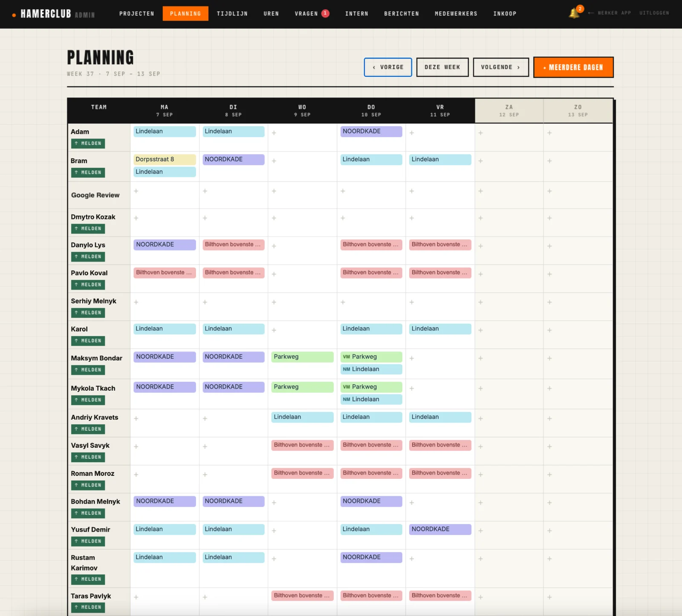The width and height of the screenshot is (682, 616).
Task: Open Yusuf Demir's Friday NOORDKADE assignment
Action: pyautogui.click(x=440, y=529)
